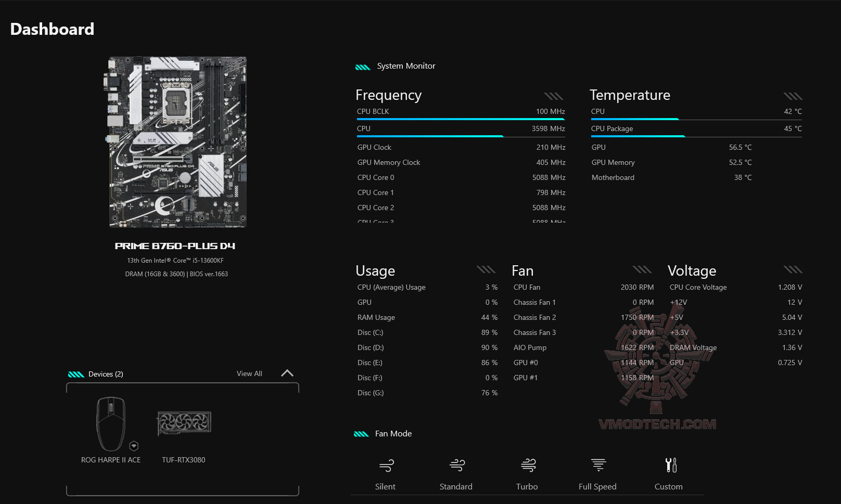
Task: Expand the Temperature panel using its striped icon
Action: 793,96
